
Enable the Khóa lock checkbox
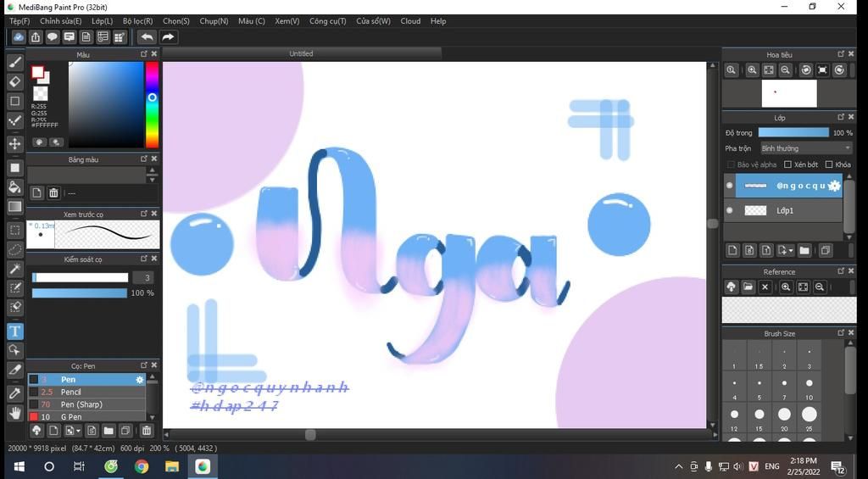(829, 164)
